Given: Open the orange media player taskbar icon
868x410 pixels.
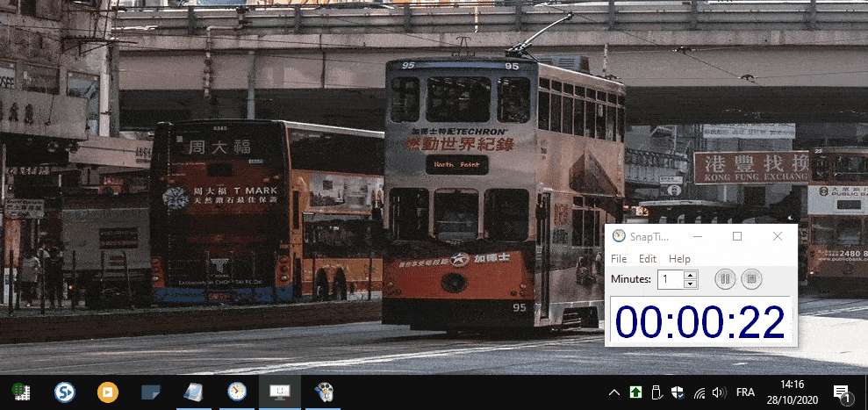Looking at the screenshot, I should tap(108, 392).
